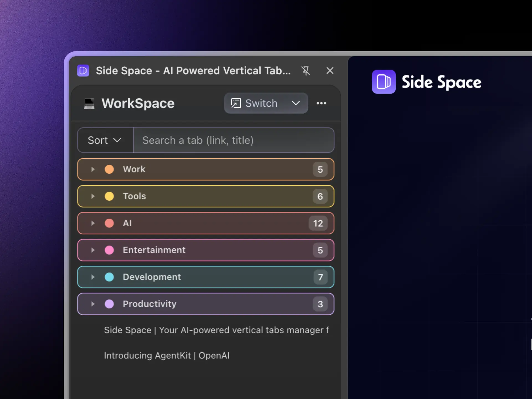
Task: Select the Side Space AI-powered tabs manager tab
Action: (x=216, y=330)
